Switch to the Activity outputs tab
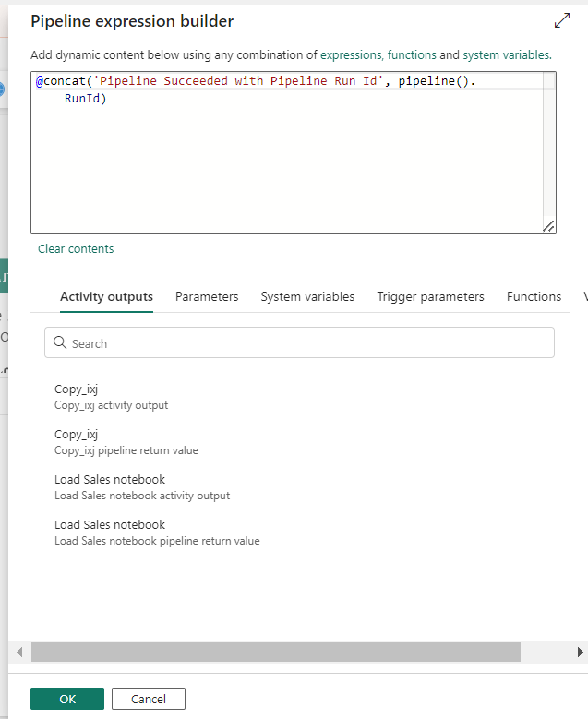 (x=106, y=296)
